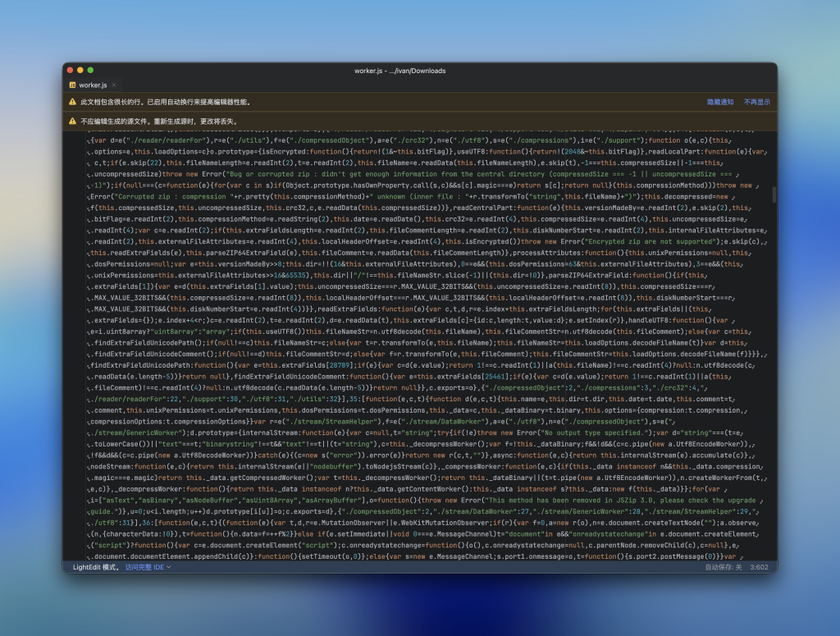Click warning icon on generated-file banner
This screenshot has height=636, width=840.
(72, 121)
